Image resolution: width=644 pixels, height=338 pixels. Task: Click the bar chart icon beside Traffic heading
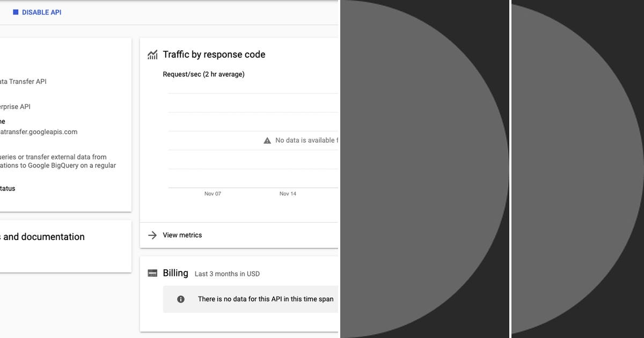coord(152,54)
